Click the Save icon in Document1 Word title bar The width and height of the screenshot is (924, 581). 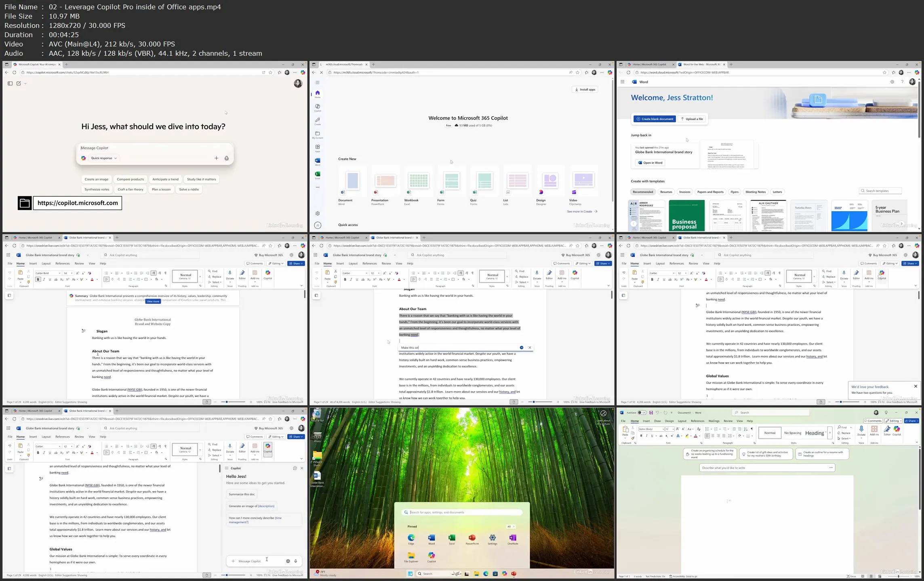point(651,413)
